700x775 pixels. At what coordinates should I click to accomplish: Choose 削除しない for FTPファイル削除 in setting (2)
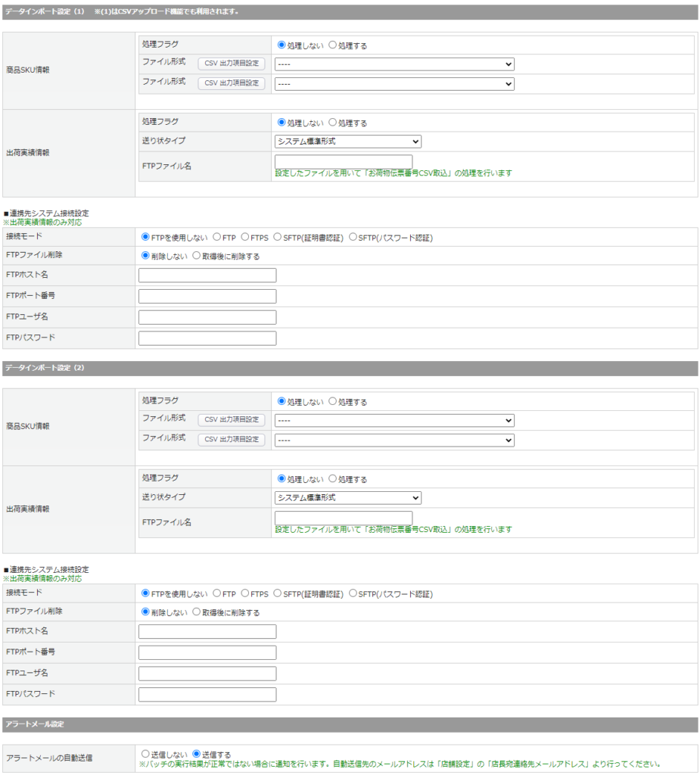click(x=145, y=612)
